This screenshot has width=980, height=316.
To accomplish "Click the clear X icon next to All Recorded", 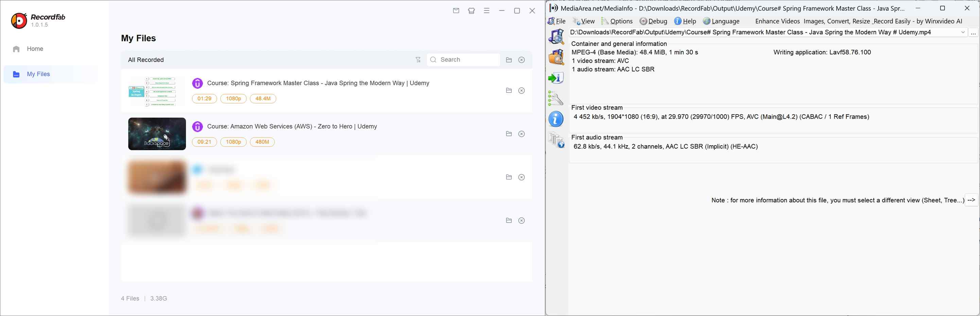I will coord(521,60).
